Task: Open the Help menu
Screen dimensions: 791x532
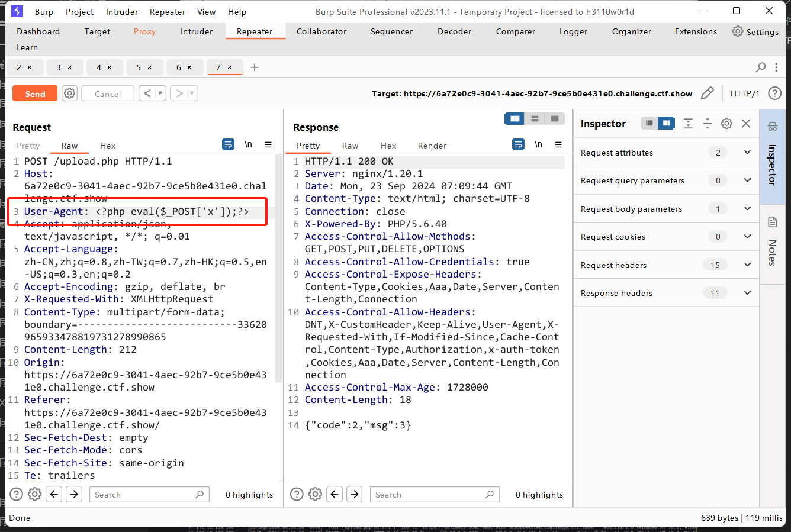Action: tap(237, 12)
